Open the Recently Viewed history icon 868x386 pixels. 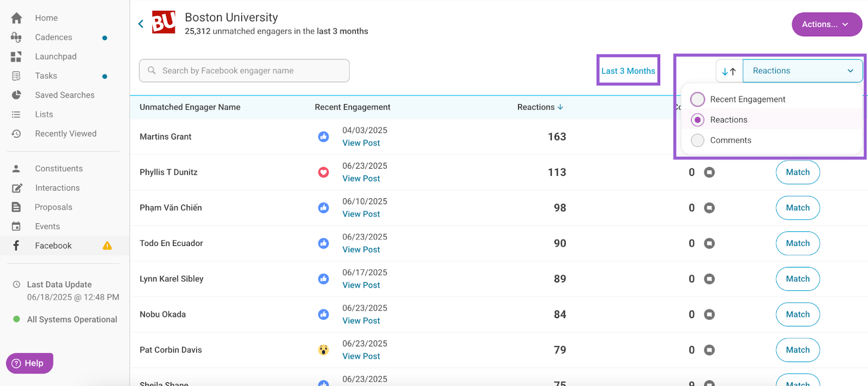16,134
